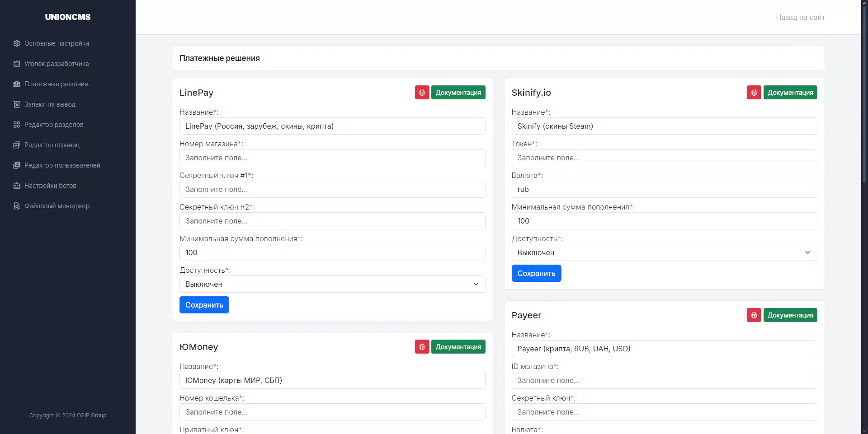Viewport: 868px width, 434px height.
Task: Click ЮMoney Название input field
Action: coord(332,380)
